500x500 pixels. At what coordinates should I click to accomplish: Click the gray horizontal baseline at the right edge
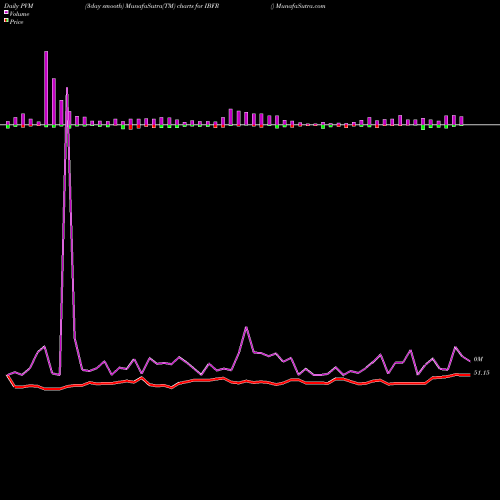tap(493, 125)
